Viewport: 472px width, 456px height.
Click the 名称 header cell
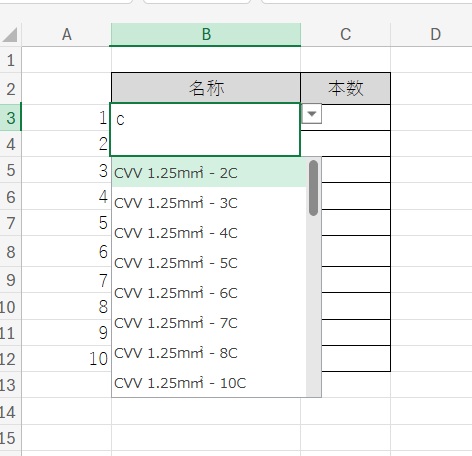click(x=206, y=88)
